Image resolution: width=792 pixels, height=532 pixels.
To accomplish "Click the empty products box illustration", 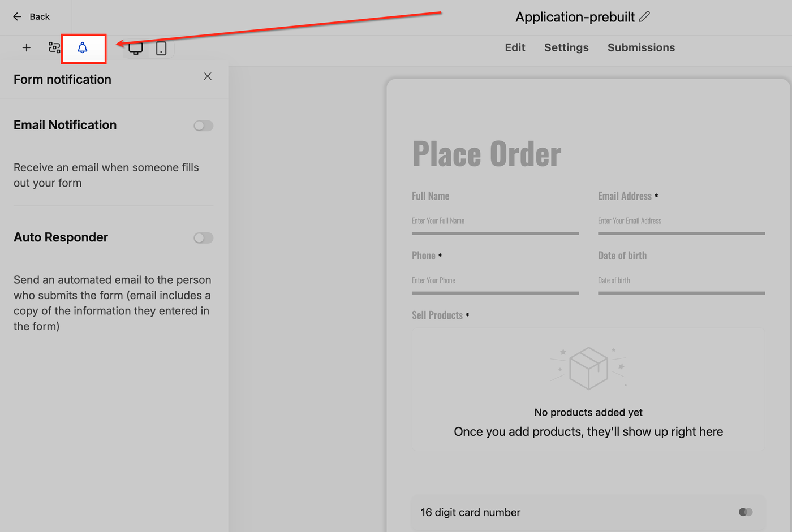I will 588,368.
